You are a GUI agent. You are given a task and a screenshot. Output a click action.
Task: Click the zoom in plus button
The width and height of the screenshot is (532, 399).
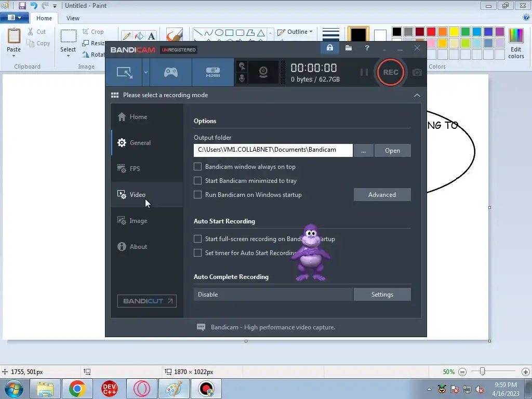point(525,372)
